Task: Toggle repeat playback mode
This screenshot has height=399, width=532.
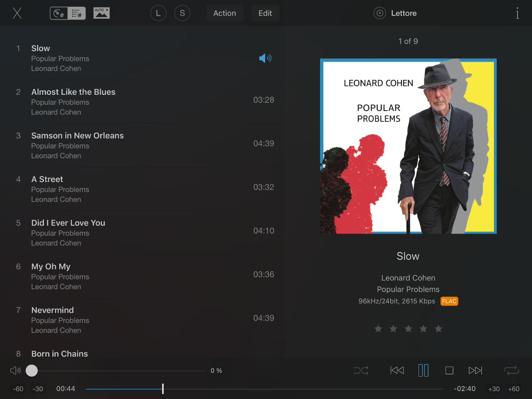Action: (512, 370)
